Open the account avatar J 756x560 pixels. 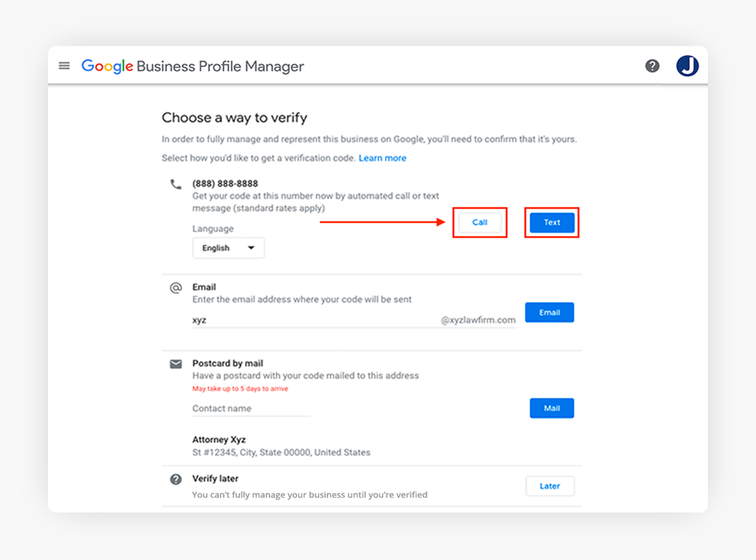[687, 66]
